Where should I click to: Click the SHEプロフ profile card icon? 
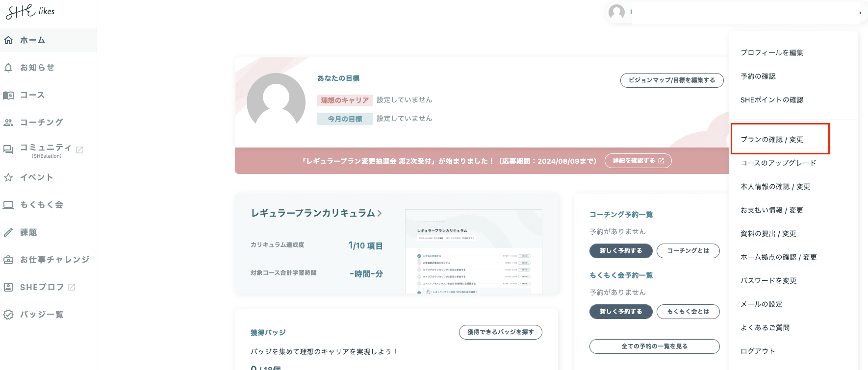coord(8,287)
